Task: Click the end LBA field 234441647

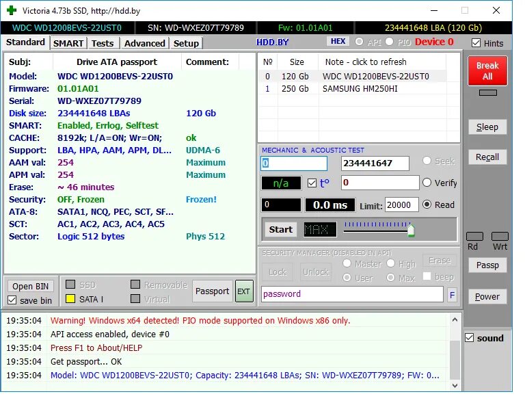Action: click(x=375, y=163)
